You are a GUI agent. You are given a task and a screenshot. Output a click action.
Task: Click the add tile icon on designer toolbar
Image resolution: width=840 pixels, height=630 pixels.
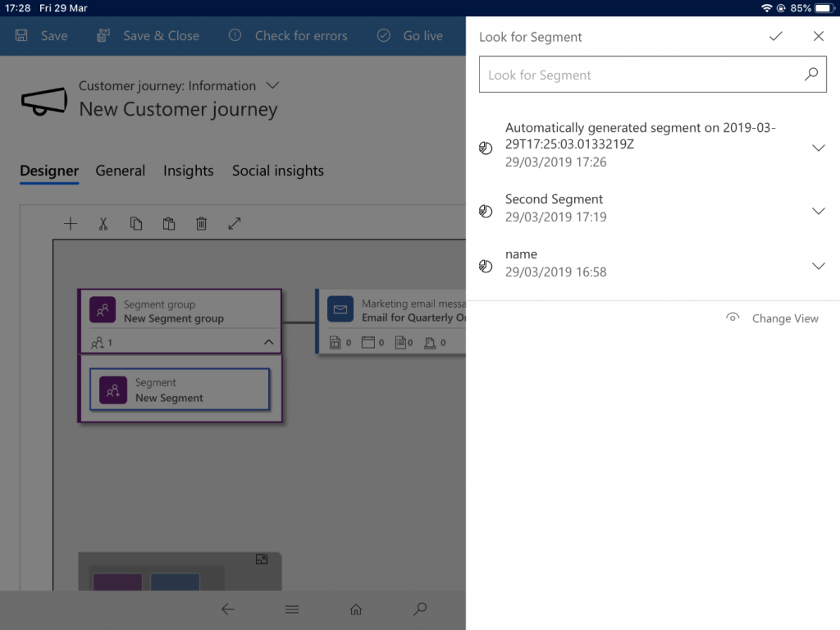tap(71, 223)
